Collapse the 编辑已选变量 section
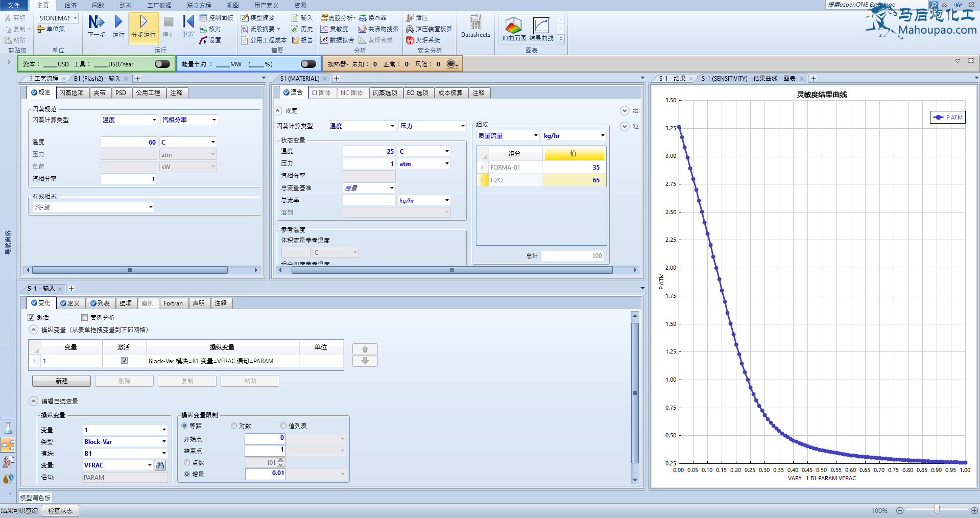980x518 pixels. click(33, 401)
